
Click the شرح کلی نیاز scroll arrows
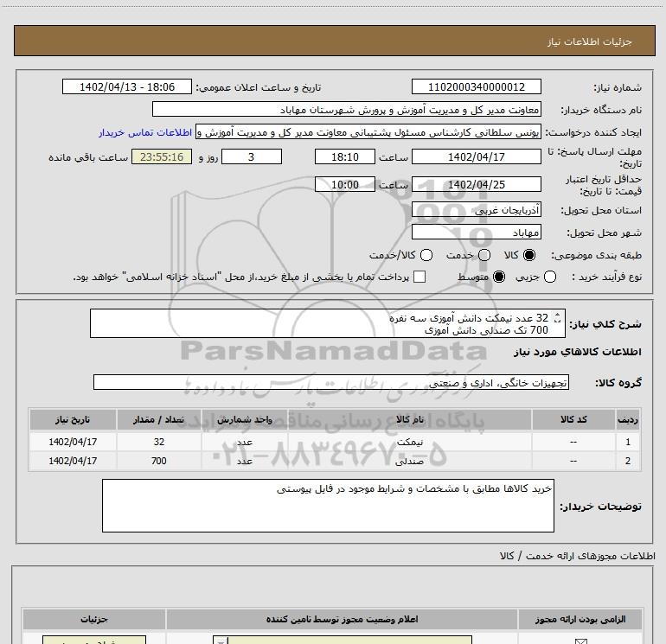click(x=557, y=317)
